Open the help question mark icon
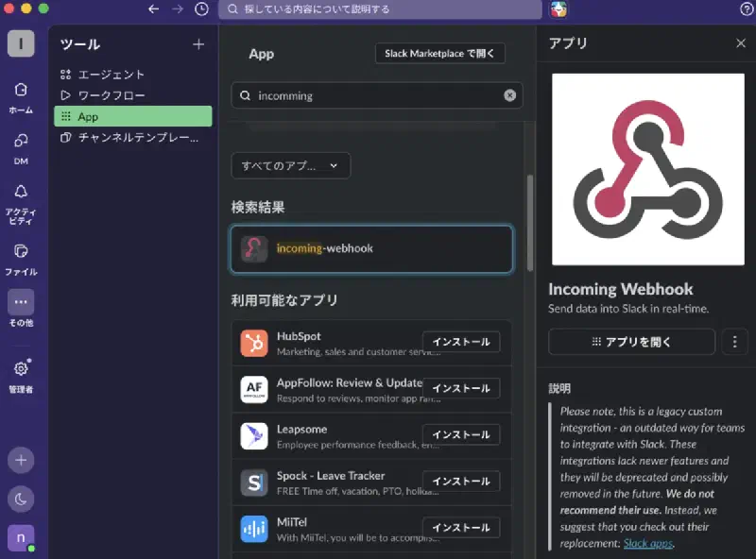 pyautogui.click(x=746, y=9)
